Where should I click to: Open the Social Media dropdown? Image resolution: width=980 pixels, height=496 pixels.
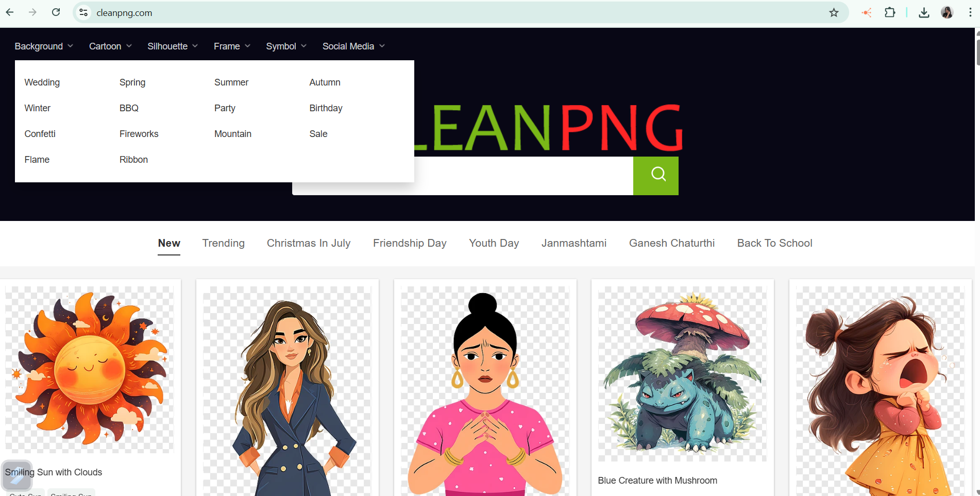tap(353, 46)
